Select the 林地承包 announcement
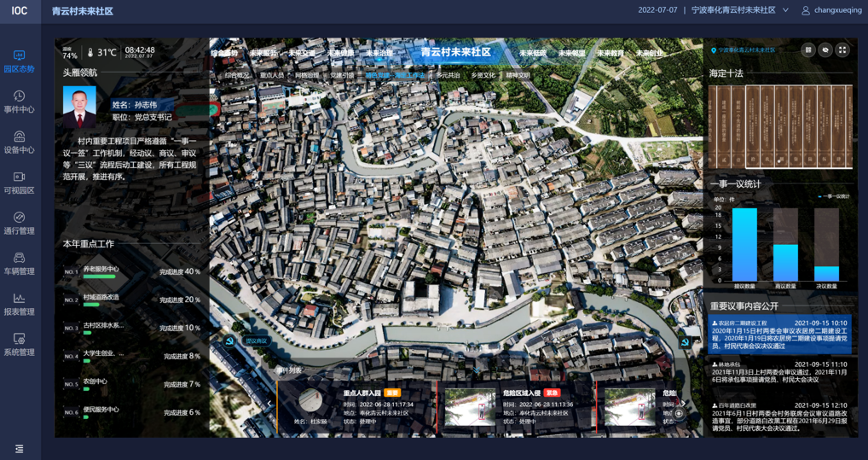Viewport: 868px width, 460px height. tap(780, 372)
